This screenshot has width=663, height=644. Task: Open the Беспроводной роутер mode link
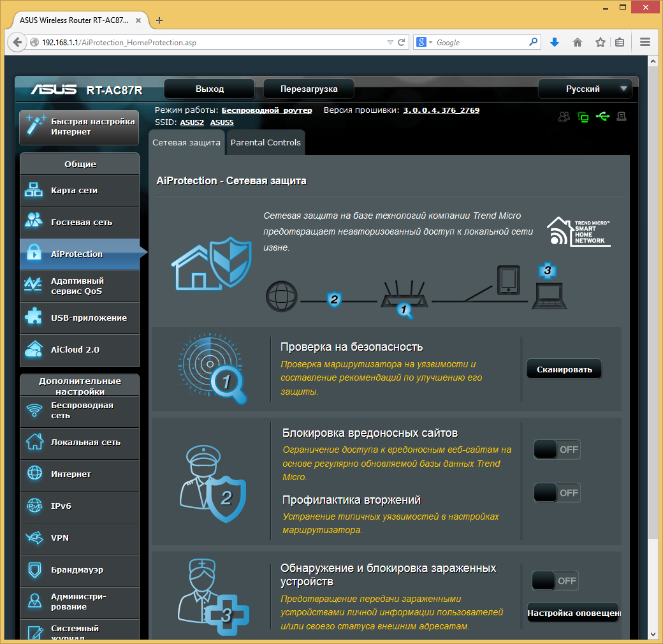click(267, 110)
